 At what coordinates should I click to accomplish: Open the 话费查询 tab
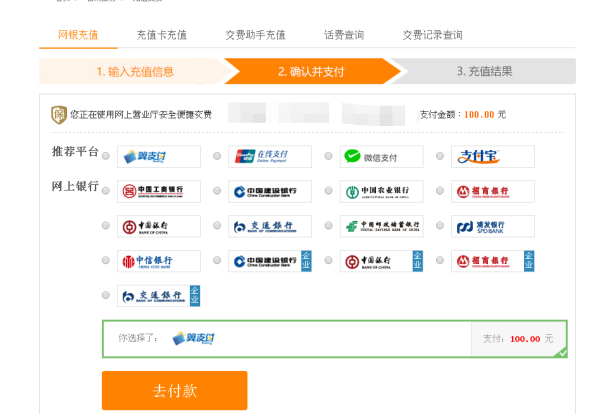pos(344,35)
